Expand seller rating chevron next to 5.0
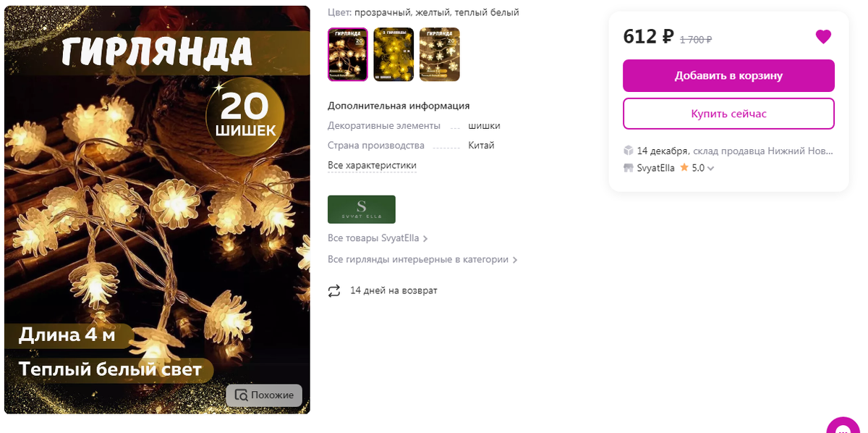The height and width of the screenshot is (433, 868). pos(711,169)
